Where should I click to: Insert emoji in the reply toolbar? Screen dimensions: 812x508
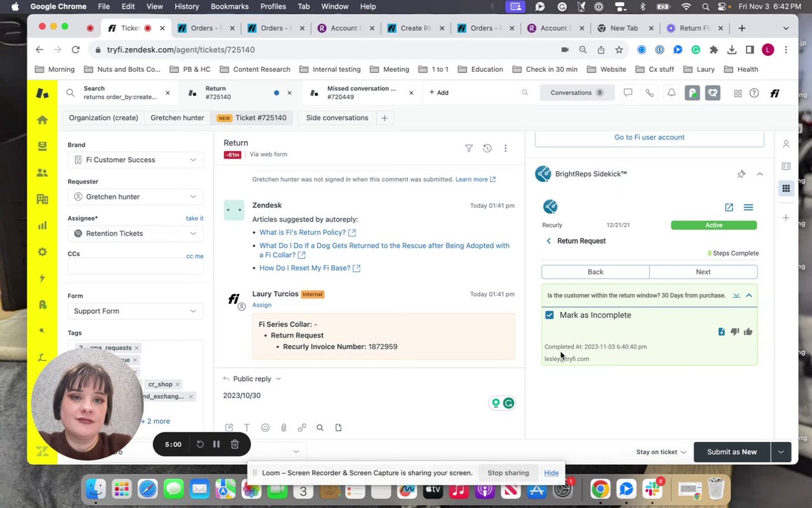(x=265, y=428)
